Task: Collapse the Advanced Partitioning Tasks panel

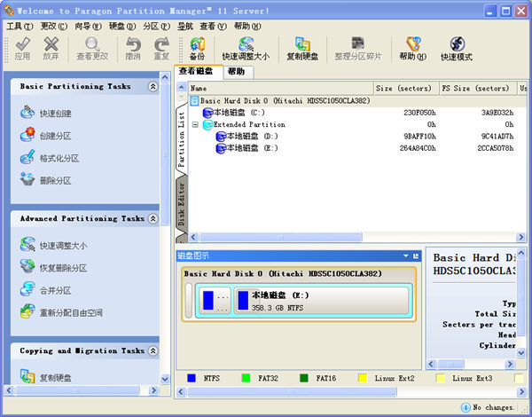Action: [153, 218]
